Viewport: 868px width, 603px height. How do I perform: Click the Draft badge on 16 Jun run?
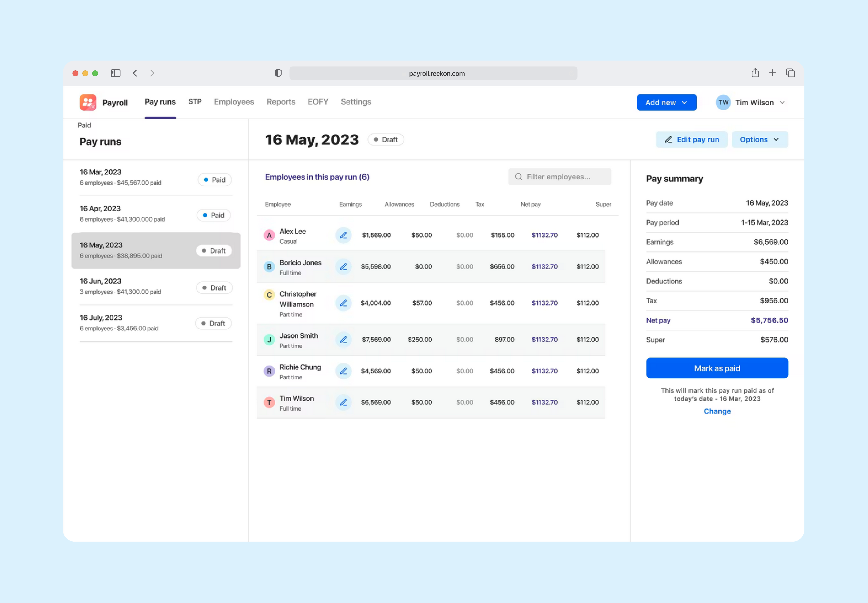click(x=214, y=288)
